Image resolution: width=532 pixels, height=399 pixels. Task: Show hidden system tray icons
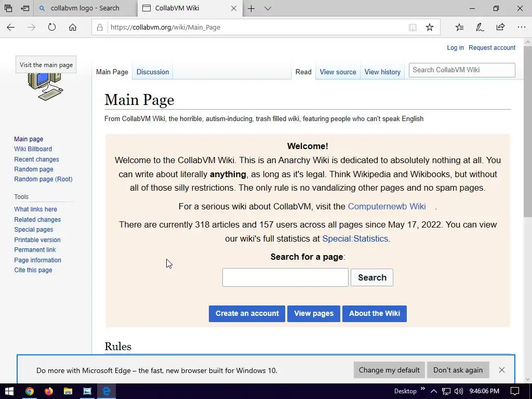pyautogui.click(x=434, y=391)
